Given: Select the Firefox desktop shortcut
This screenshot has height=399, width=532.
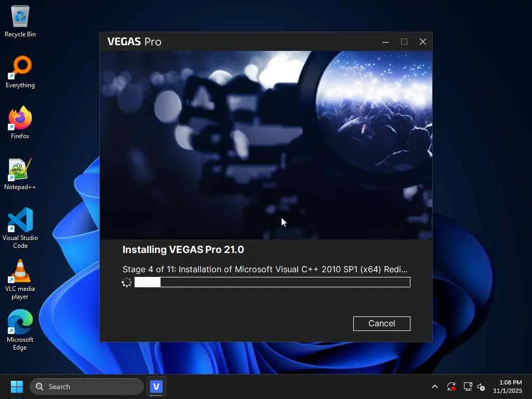Looking at the screenshot, I should [x=20, y=123].
